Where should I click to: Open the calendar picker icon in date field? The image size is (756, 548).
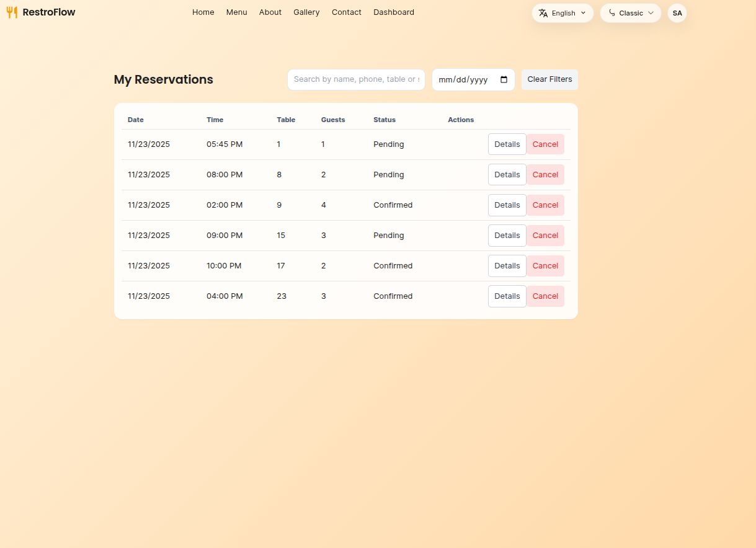[504, 79]
